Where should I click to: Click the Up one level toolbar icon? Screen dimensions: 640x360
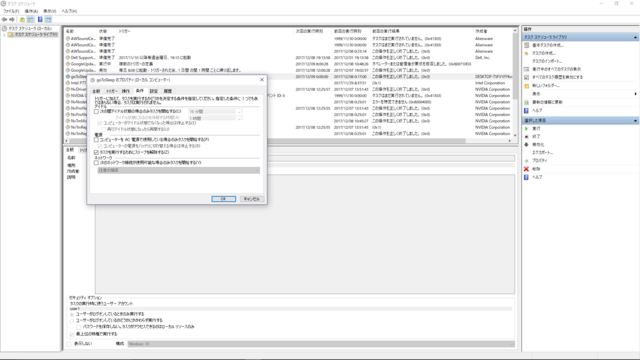pyautogui.click(x=22, y=20)
